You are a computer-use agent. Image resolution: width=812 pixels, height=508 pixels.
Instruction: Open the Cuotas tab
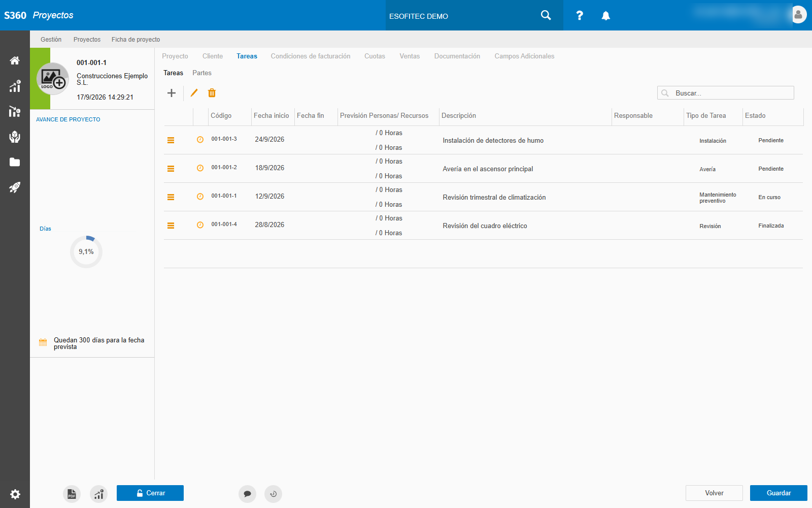click(375, 56)
